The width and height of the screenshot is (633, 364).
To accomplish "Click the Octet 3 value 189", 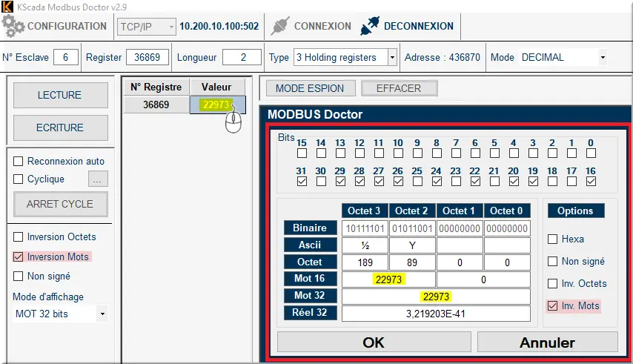I will pyautogui.click(x=365, y=262).
